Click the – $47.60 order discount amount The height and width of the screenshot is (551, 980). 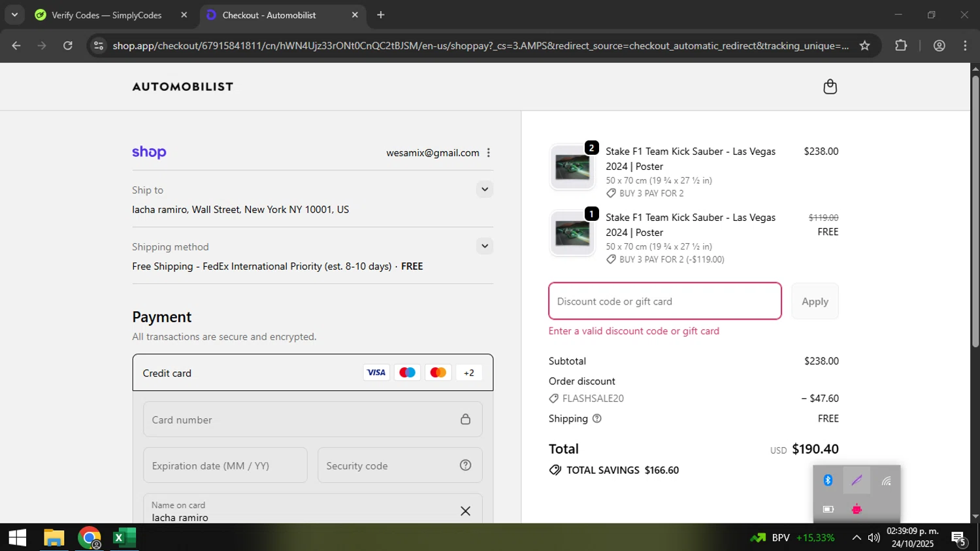coord(820,398)
